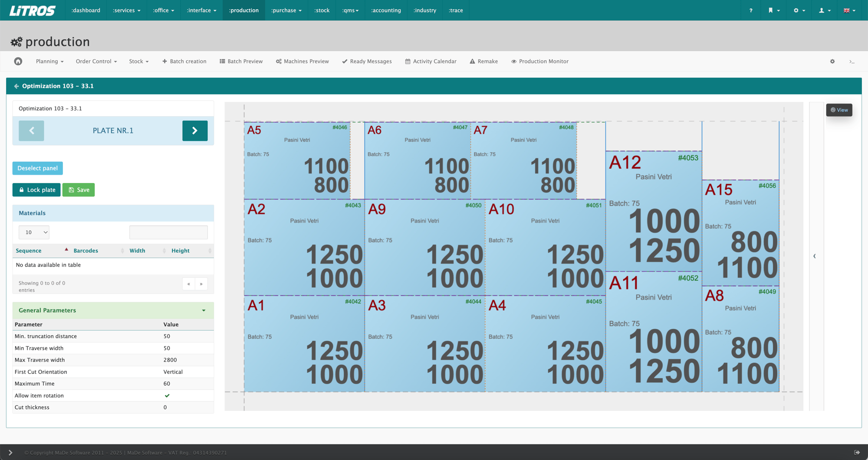Go to next plate arrow
This screenshot has width=868, height=460.
click(195, 130)
